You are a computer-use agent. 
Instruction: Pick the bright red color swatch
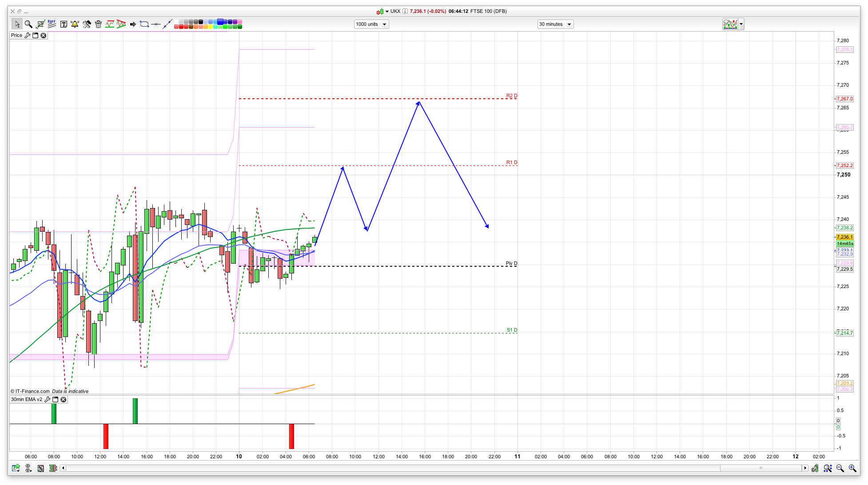181,27
